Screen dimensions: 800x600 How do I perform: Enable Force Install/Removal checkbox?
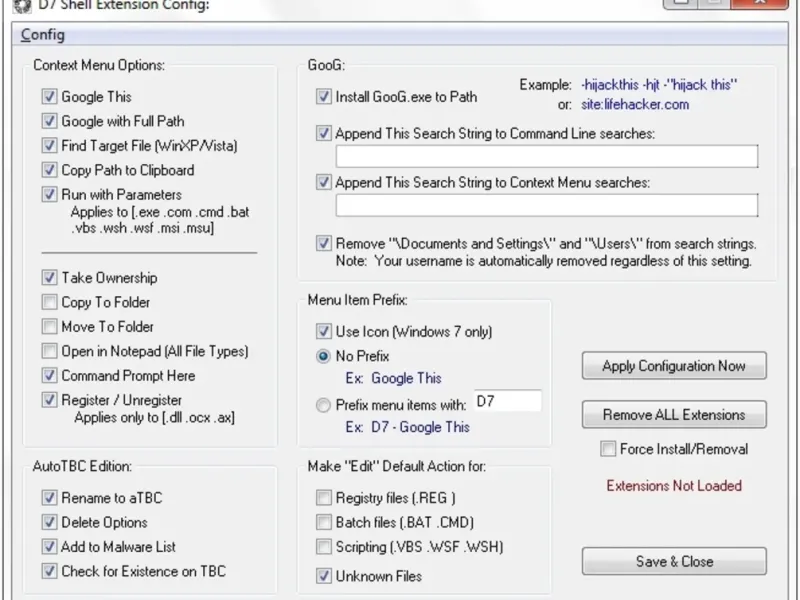(x=607, y=449)
